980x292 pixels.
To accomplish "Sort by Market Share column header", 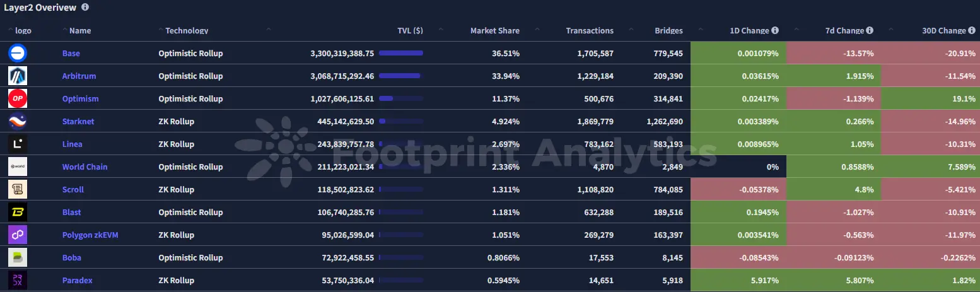I will 494,30.
